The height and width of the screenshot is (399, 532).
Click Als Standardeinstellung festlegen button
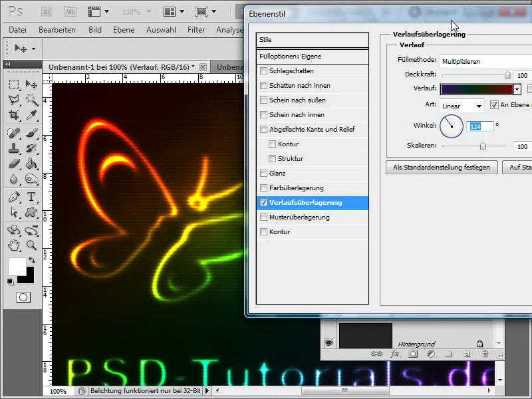coord(442,168)
